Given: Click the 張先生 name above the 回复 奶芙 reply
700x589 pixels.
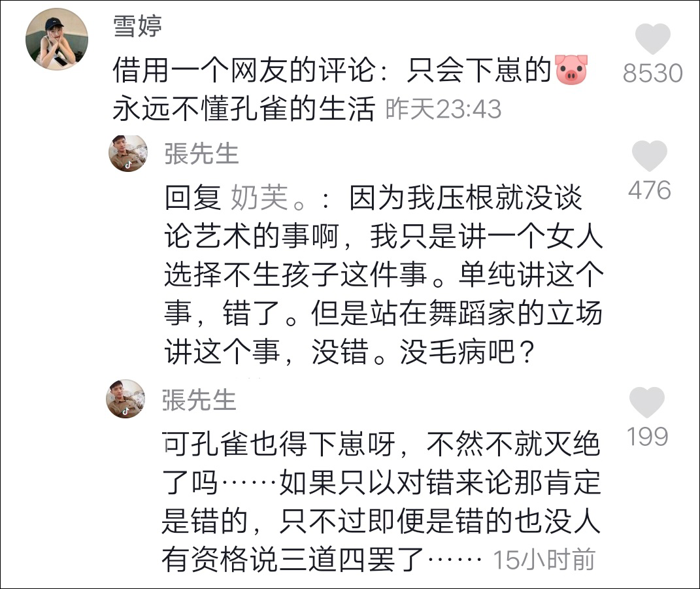Looking at the screenshot, I should [201, 154].
